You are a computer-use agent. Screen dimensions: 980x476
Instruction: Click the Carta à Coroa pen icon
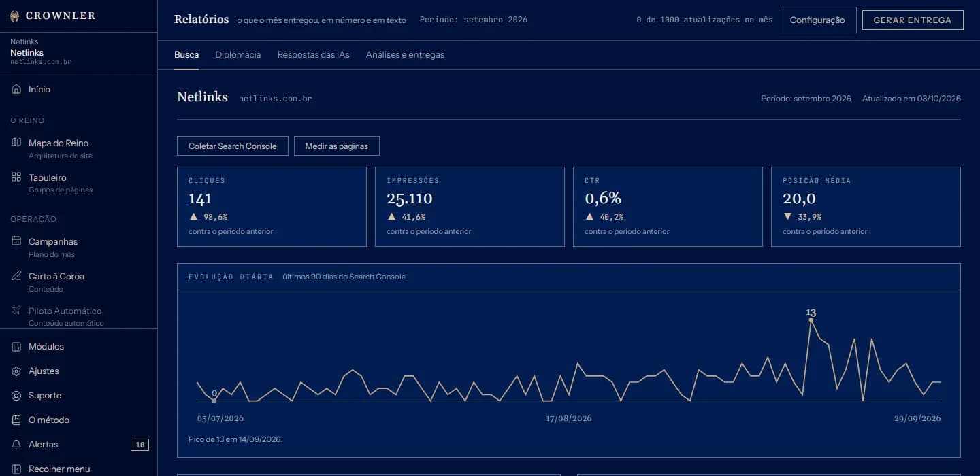tap(16, 276)
